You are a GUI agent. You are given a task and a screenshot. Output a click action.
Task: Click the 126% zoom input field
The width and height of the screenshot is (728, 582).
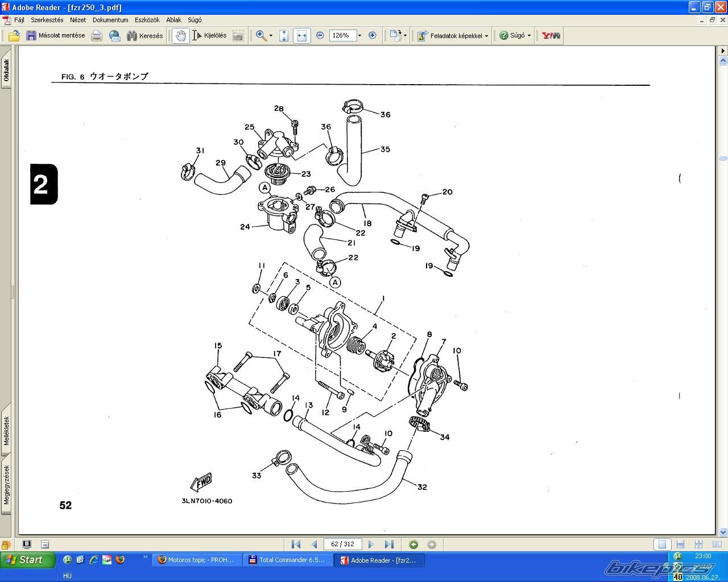(342, 35)
